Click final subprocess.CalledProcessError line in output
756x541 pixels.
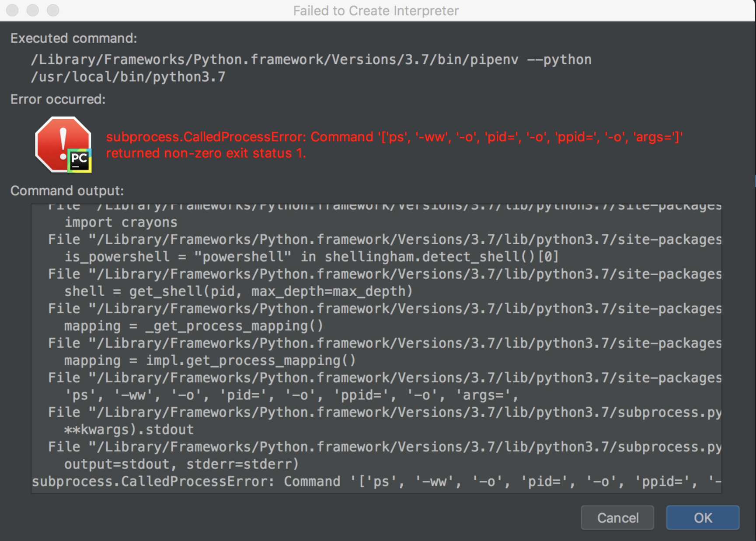(x=376, y=482)
